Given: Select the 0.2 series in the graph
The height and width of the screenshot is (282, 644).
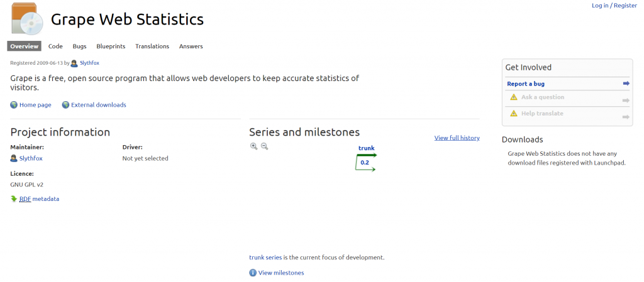Looking at the screenshot, I should pos(365,163).
